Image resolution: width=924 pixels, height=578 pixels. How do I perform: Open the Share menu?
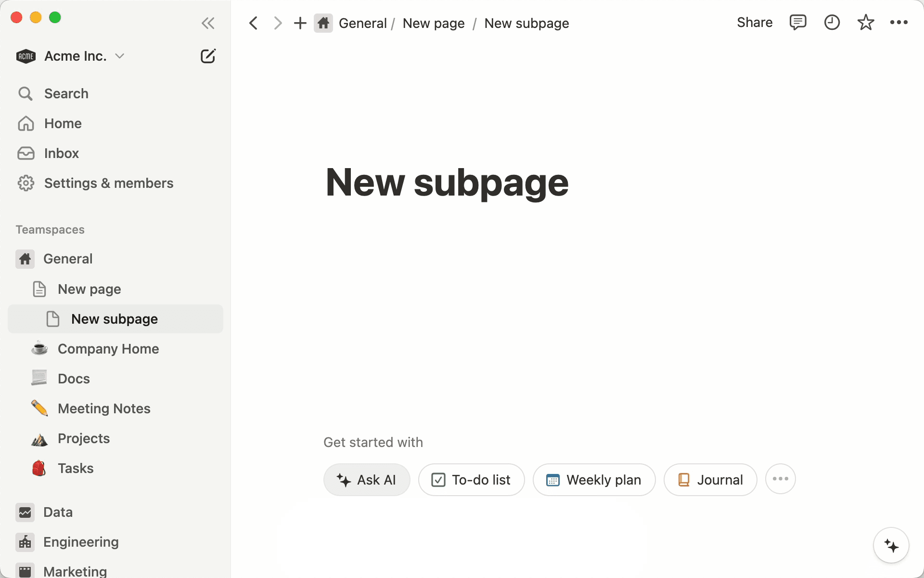(x=755, y=22)
